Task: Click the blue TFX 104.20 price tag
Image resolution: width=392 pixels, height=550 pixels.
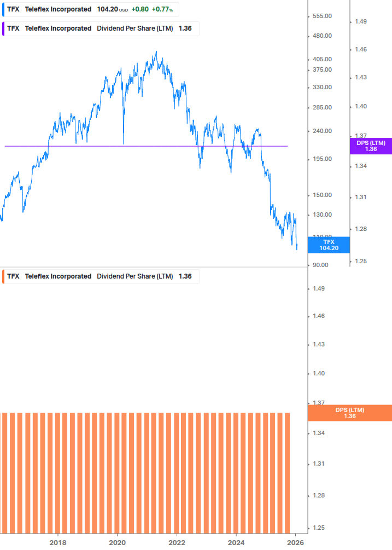Action: tap(329, 245)
